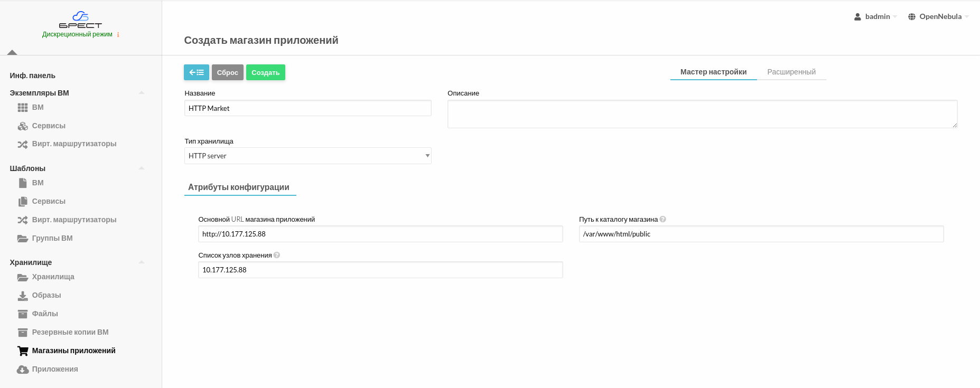Open the OpenNebula zone dropdown
This screenshot has width=980, height=388.
click(938, 17)
